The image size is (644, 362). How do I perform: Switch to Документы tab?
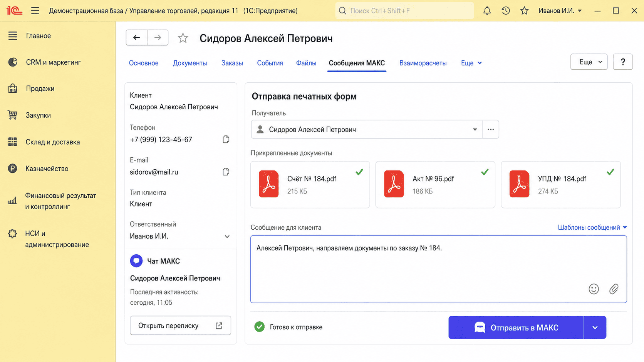[190, 63]
